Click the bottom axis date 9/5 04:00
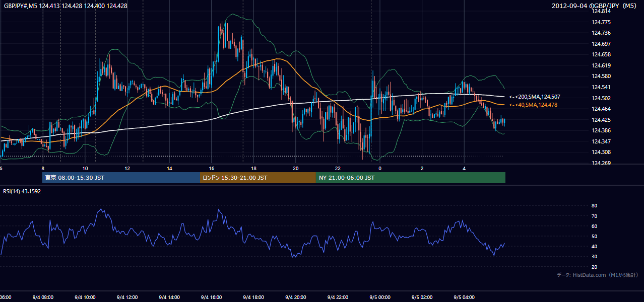Screen dimensions: 644x302 pyautogui.click(x=464, y=297)
